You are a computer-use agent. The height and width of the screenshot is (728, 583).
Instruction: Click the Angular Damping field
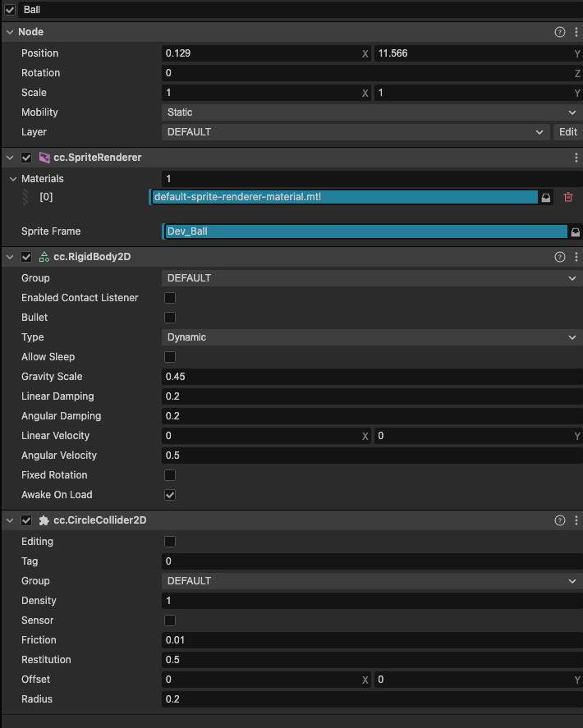372,416
